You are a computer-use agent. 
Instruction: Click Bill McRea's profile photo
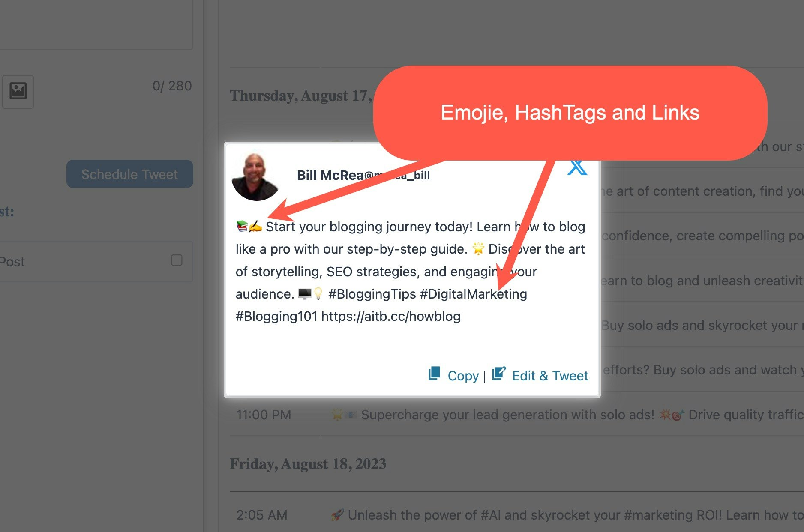coord(256,177)
